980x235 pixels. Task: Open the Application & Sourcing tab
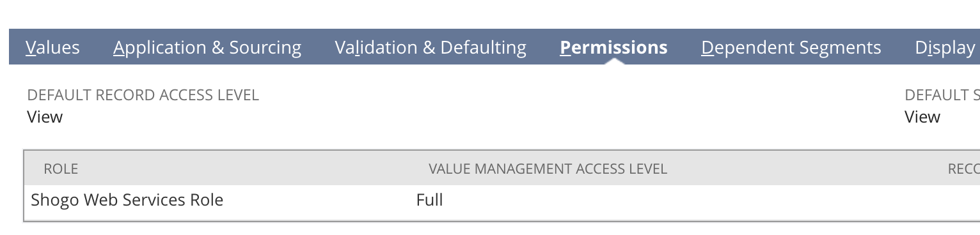click(207, 48)
